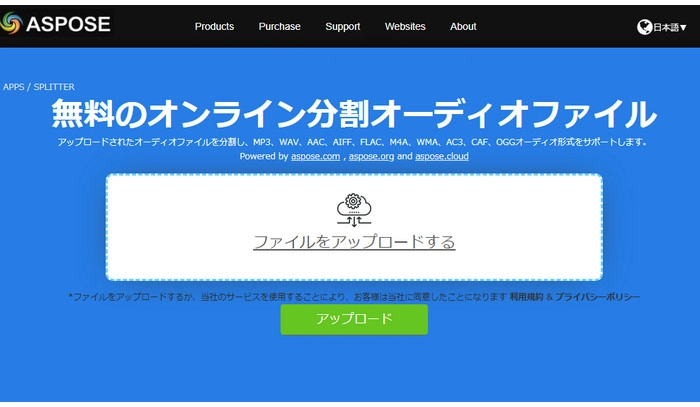Follow the aspose.org link
This screenshot has width=700, height=407.
(x=371, y=156)
